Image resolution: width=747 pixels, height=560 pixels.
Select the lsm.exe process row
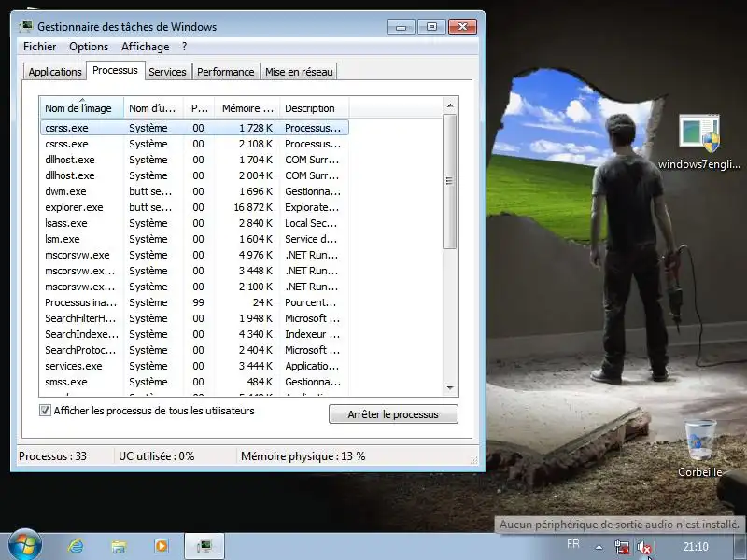pyautogui.click(x=194, y=239)
